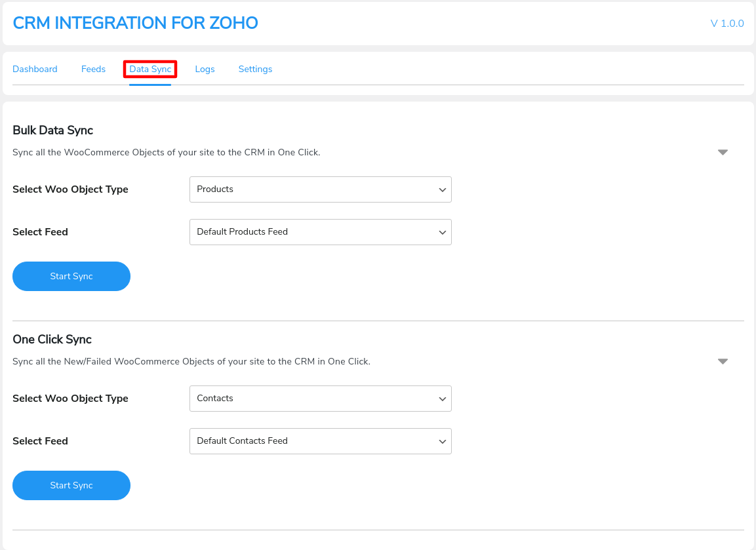
Task: Open the Products object type dropdown
Action: pos(320,189)
